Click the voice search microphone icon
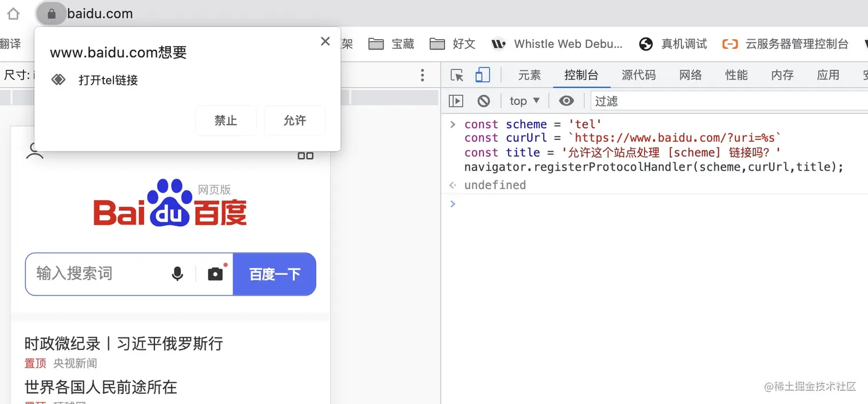The width and height of the screenshot is (868, 404). click(177, 274)
